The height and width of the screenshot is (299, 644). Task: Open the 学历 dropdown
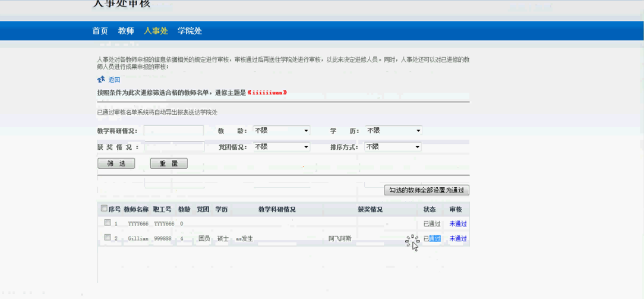pyautogui.click(x=393, y=131)
